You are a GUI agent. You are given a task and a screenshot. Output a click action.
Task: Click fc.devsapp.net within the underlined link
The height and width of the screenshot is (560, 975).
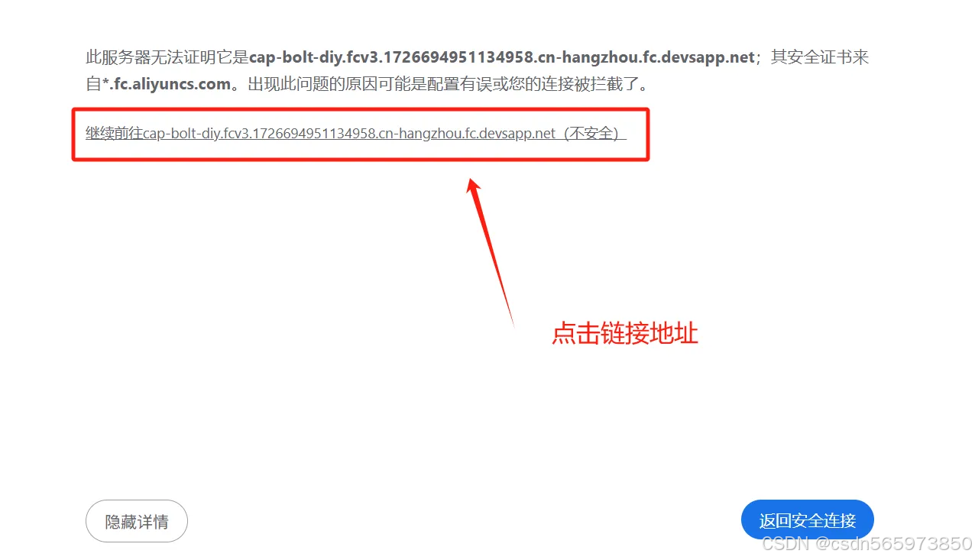tap(510, 134)
